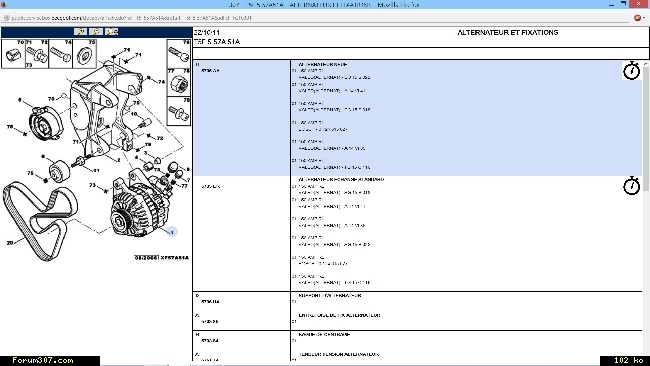650x366 pixels.
Task: Click the third magnifier icon above diagram
Action: [112, 32]
